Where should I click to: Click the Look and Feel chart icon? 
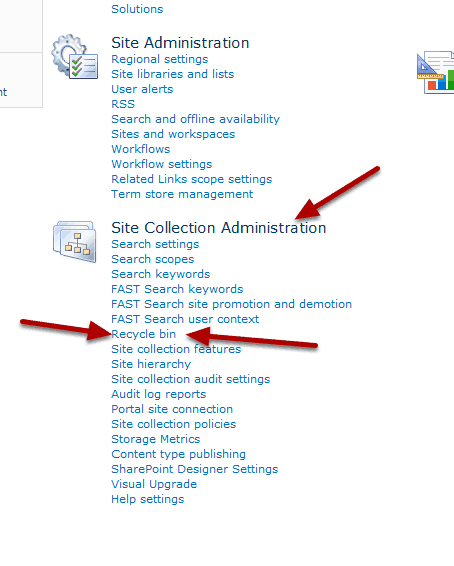coord(436,73)
